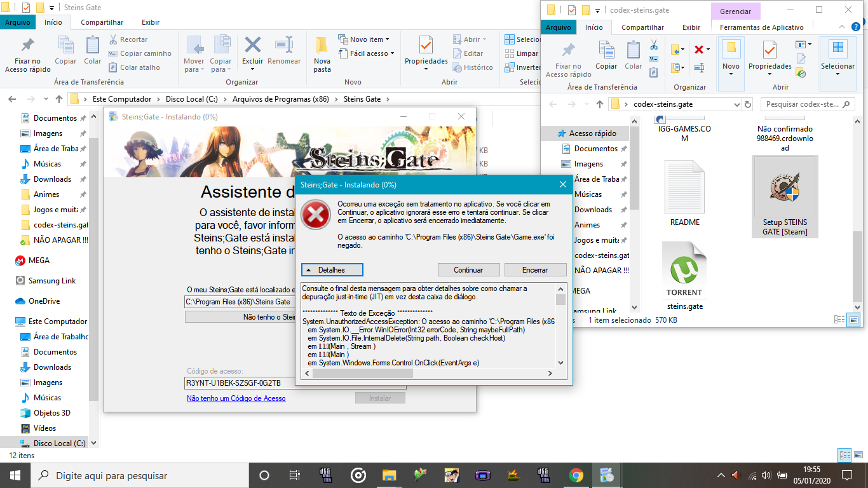
Task: Open the Compartilhar tab in Steins Gate window
Action: (102, 22)
